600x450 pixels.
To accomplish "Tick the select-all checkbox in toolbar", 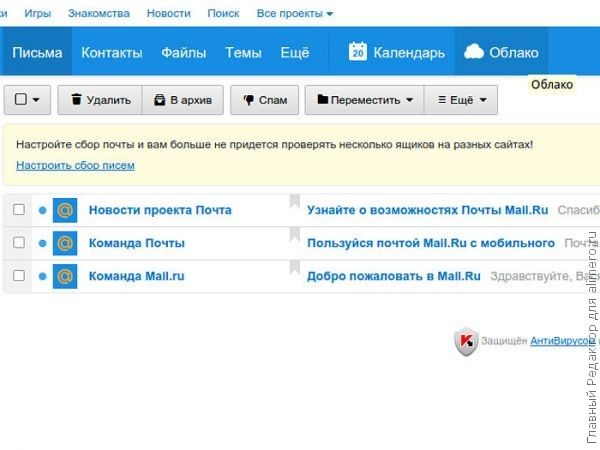I will pyautogui.click(x=21, y=99).
